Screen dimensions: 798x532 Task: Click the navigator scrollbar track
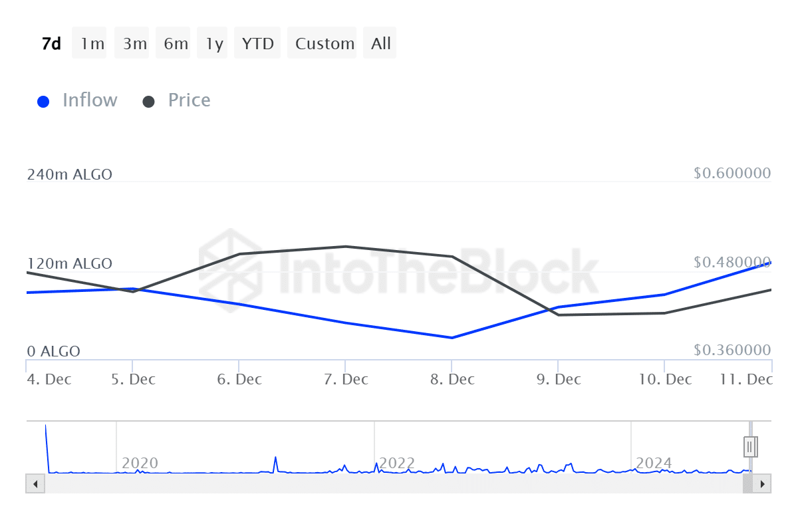tap(392, 483)
